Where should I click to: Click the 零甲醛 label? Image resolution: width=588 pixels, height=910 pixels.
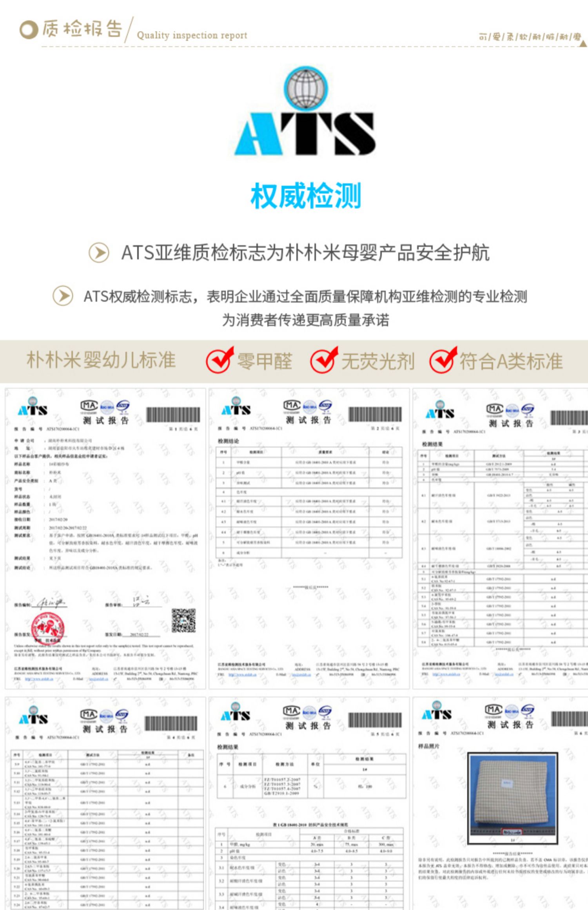[265, 361]
